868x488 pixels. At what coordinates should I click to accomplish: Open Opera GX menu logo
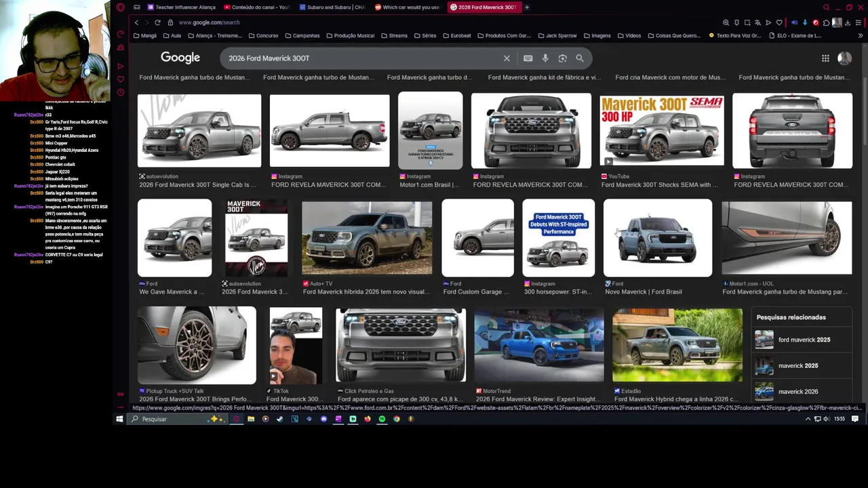pyautogui.click(x=120, y=7)
